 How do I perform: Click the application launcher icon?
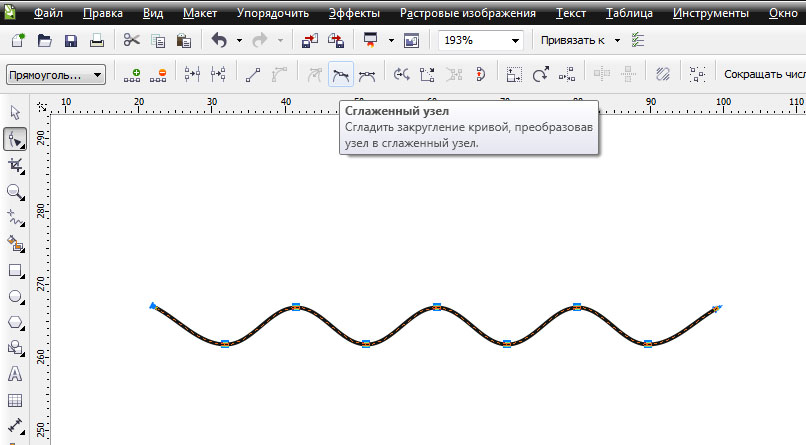coord(370,40)
